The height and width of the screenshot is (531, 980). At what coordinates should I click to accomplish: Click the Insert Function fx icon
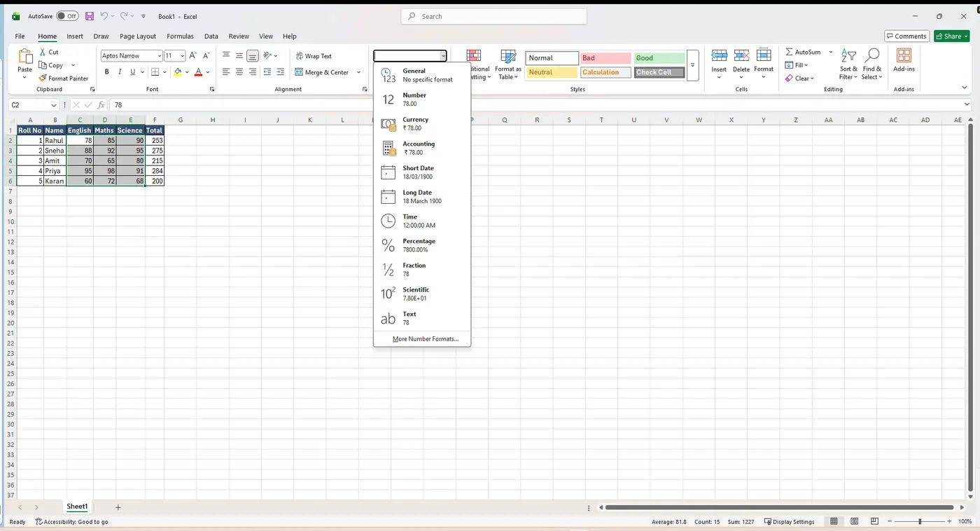click(101, 105)
